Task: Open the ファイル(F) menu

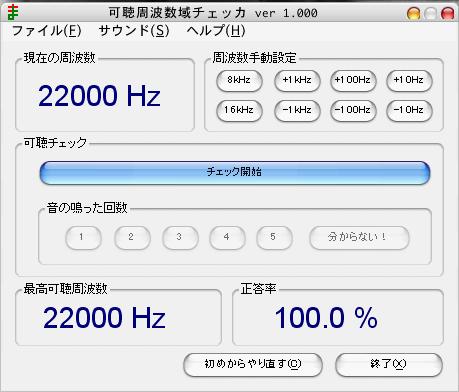Action: (x=47, y=31)
